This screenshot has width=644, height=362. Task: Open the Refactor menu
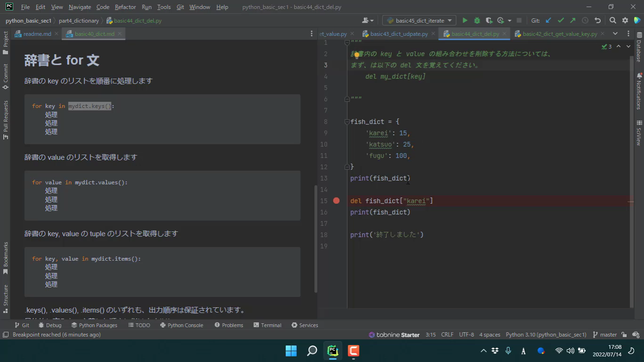point(125,7)
